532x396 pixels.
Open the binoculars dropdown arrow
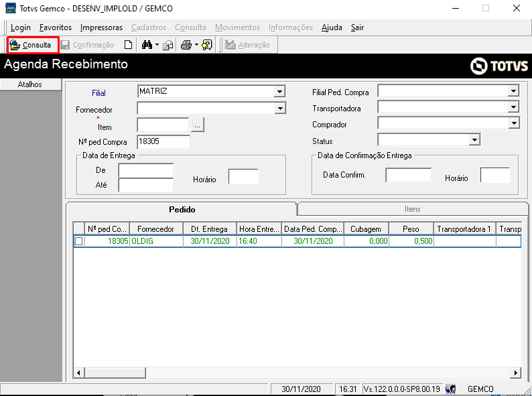pyautogui.click(x=157, y=45)
